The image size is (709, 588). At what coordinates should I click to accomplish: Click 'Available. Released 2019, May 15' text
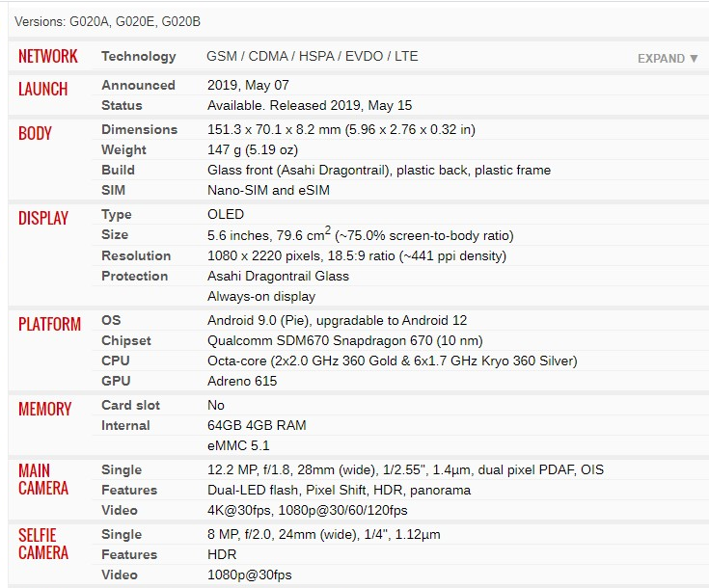pyautogui.click(x=310, y=105)
